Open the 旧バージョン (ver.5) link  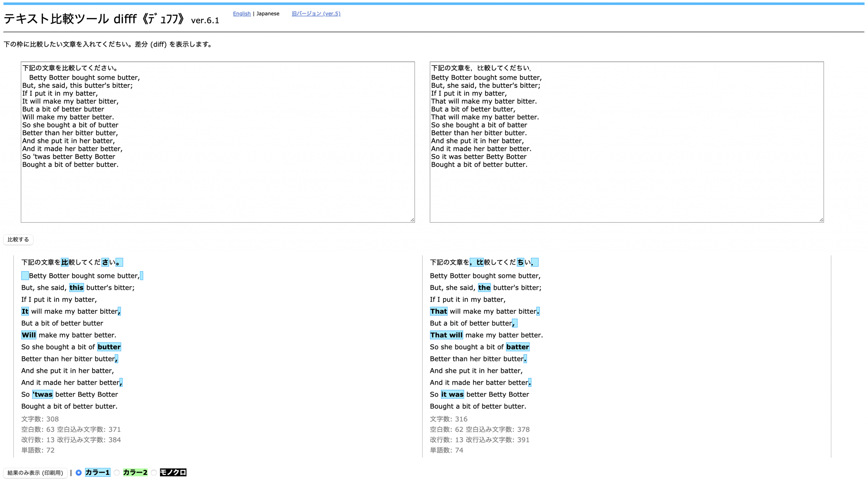click(316, 14)
